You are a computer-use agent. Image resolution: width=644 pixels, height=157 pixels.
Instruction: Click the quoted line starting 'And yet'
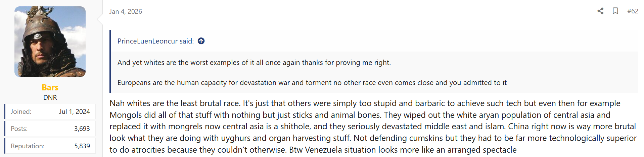tap(254, 63)
